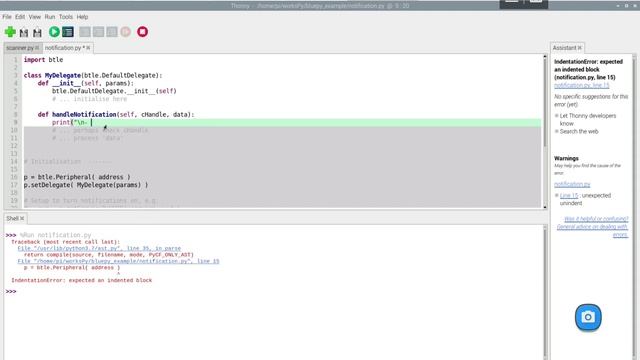The width and height of the screenshot is (640, 360).
Task: Click 'IndentationError: expected an indented block' in Shell
Action: coord(82,280)
